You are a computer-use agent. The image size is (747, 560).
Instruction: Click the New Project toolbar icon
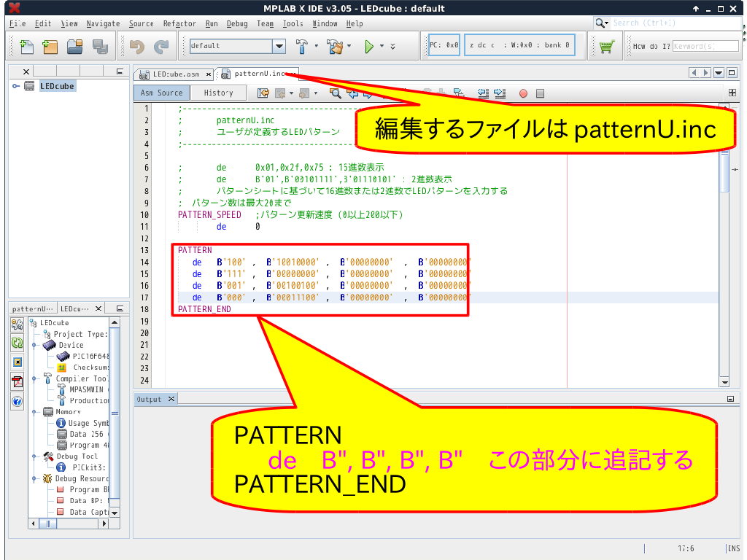tap(50, 46)
